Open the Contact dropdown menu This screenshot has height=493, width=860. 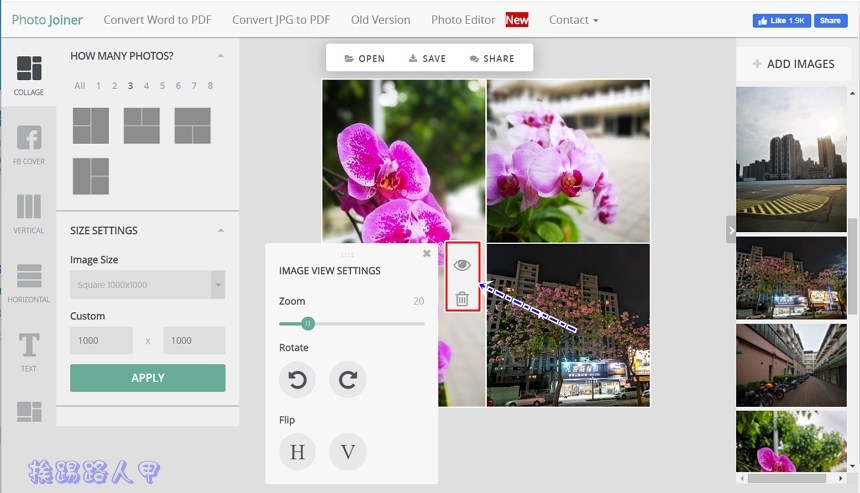[x=573, y=20]
